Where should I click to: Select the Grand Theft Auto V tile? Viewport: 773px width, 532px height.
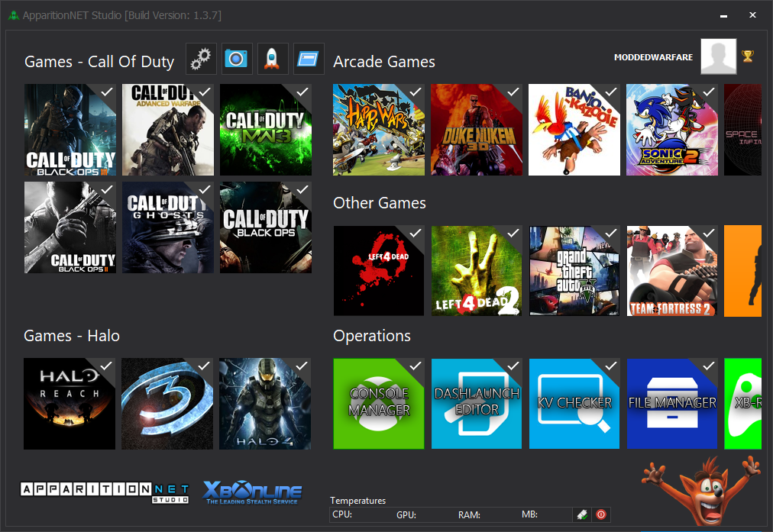pos(574,271)
